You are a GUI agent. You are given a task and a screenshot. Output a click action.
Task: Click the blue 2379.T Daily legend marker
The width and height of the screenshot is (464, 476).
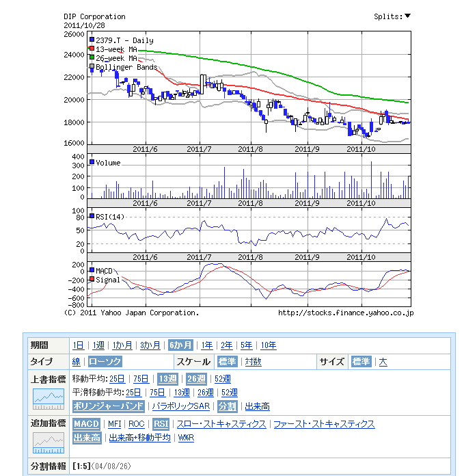pos(92,40)
